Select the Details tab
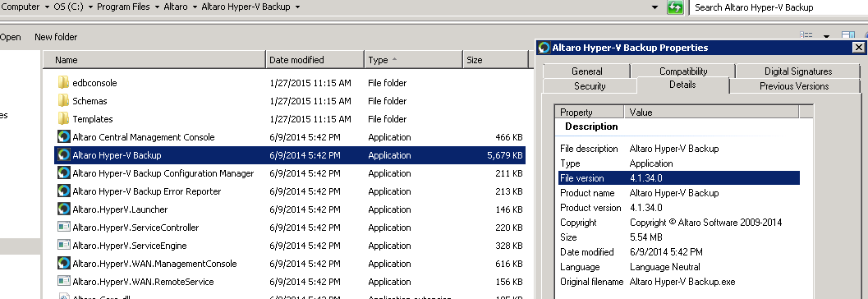This screenshot has height=299, width=868. point(682,85)
